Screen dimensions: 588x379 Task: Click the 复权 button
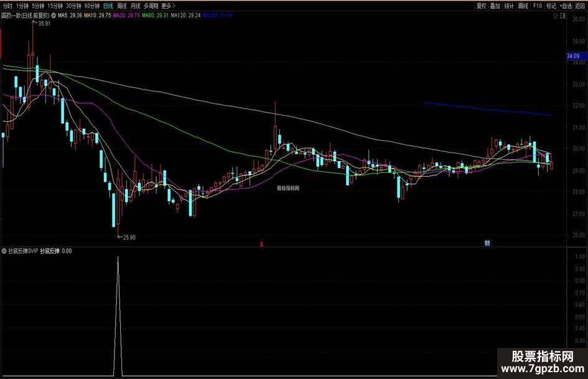pyautogui.click(x=482, y=6)
